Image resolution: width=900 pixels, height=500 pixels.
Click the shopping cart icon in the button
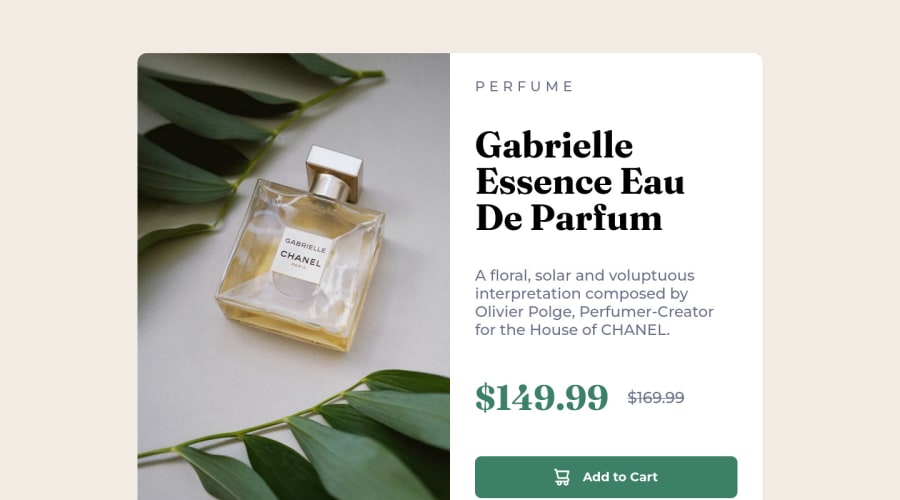click(x=562, y=477)
